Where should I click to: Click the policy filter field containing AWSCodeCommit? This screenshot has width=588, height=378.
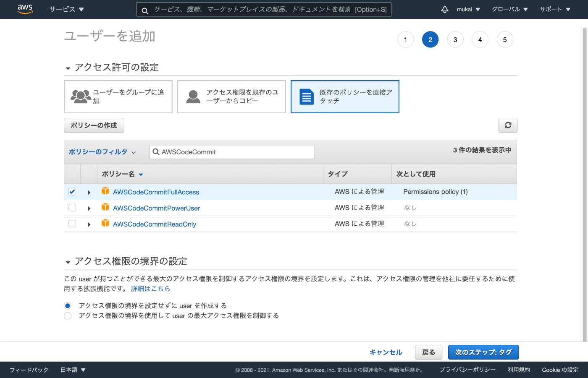(x=232, y=152)
